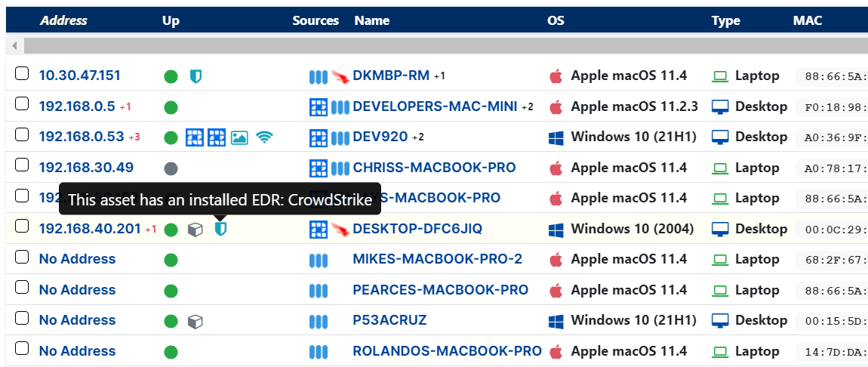Click the Windows logo in the DEV920 row
The height and width of the screenshot is (367, 868).
coord(556,137)
